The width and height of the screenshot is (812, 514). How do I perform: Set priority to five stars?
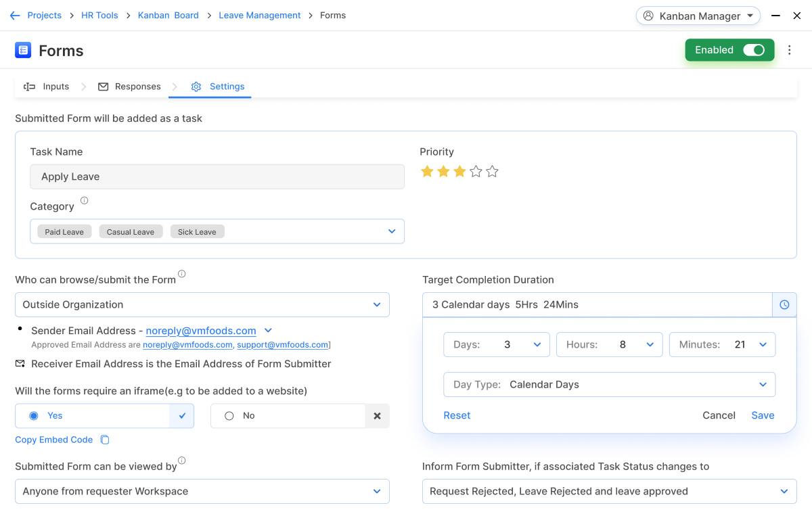point(492,172)
